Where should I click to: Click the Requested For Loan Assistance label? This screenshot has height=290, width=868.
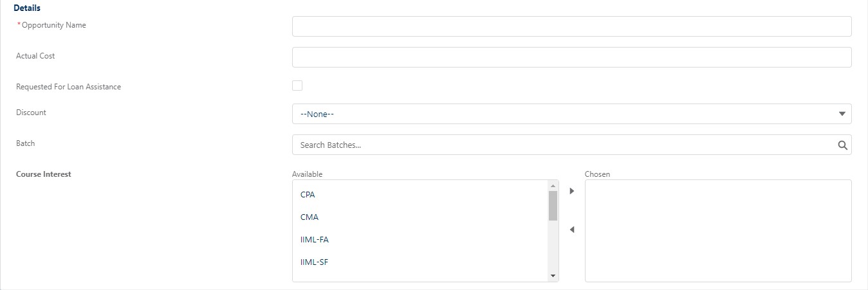[x=68, y=87]
